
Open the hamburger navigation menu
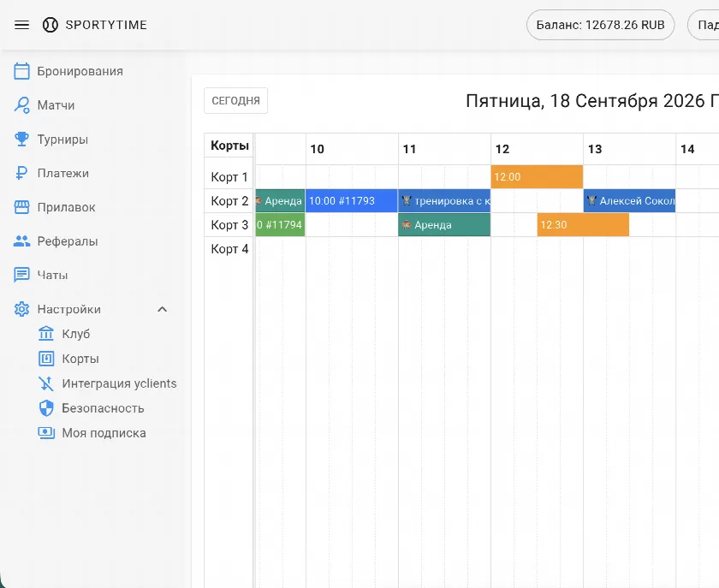[x=21, y=25]
